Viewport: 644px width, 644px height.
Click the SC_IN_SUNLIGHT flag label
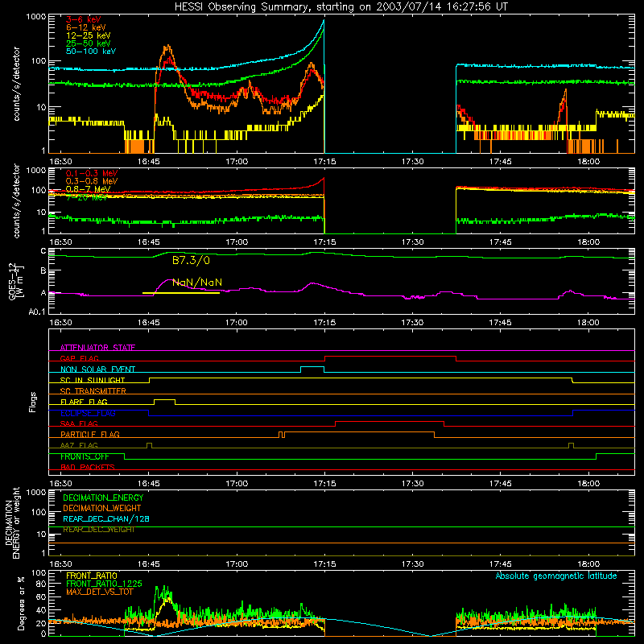[93, 380]
